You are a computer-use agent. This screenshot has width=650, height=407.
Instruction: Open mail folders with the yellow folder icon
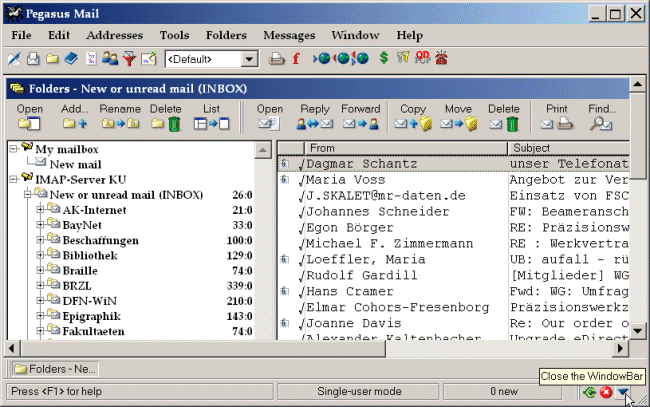tap(52, 59)
